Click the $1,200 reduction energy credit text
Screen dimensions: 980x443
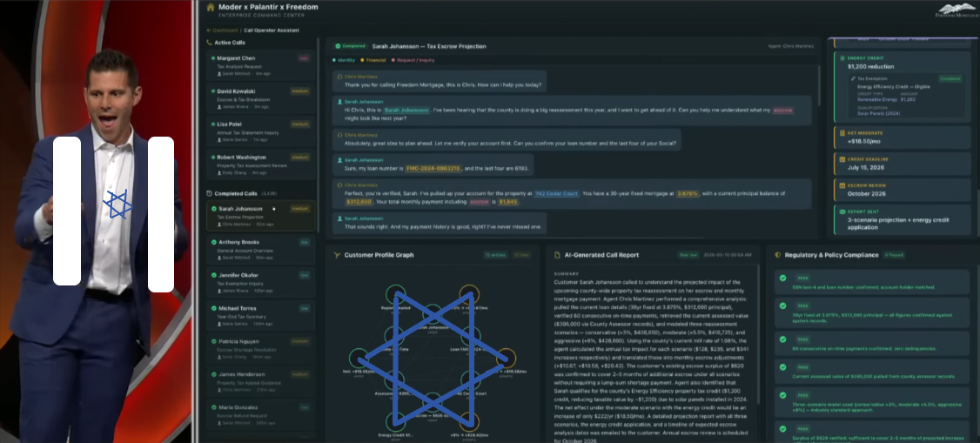(x=870, y=66)
